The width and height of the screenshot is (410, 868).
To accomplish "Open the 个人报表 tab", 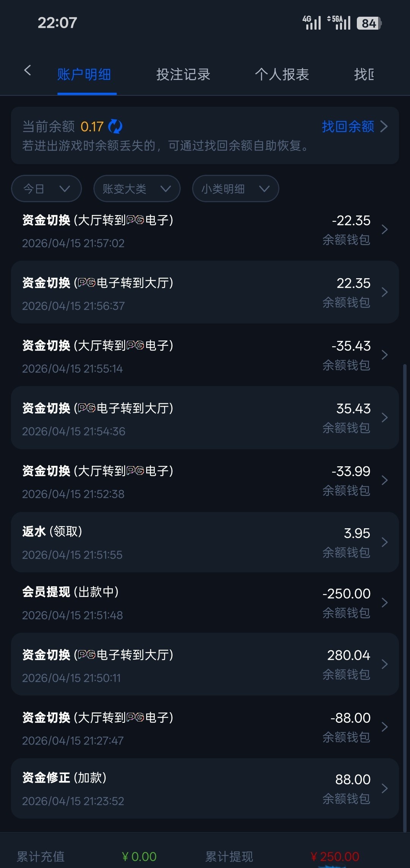I will pos(282,74).
